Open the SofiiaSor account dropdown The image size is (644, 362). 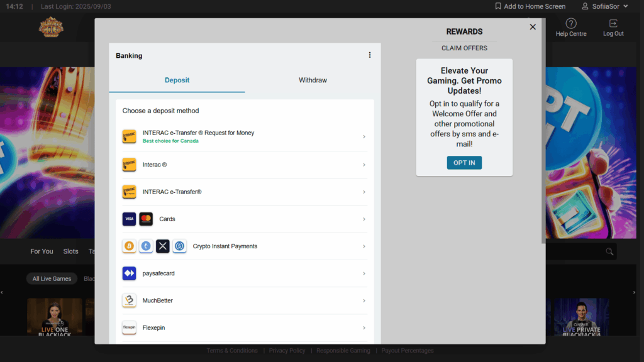click(x=604, y=6)
